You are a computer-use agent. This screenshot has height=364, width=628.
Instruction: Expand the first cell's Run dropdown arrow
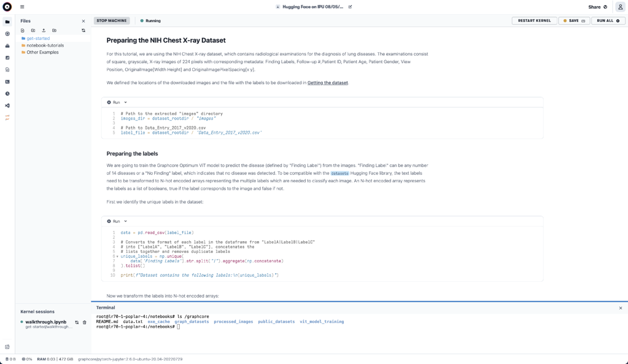click(126, 103)
